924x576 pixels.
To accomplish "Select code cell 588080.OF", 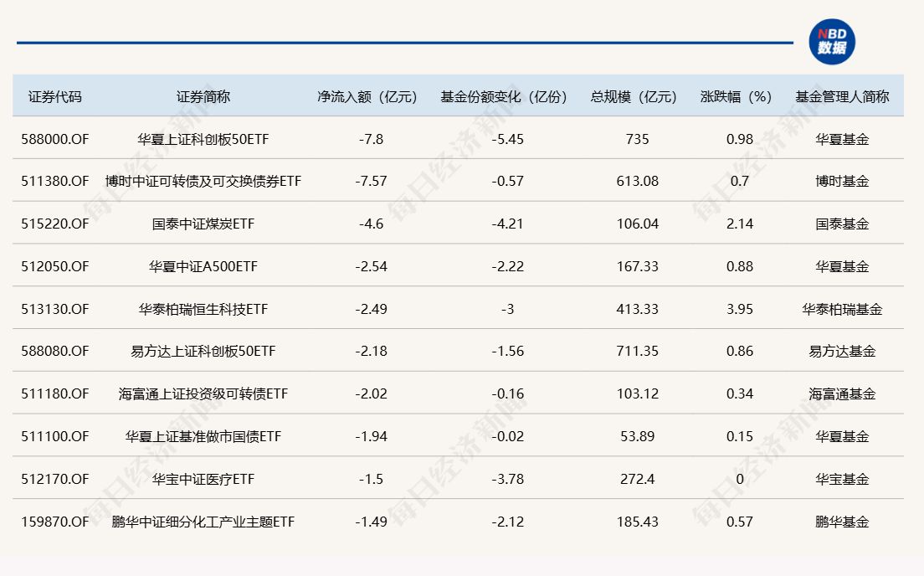I will coord(54,352).
